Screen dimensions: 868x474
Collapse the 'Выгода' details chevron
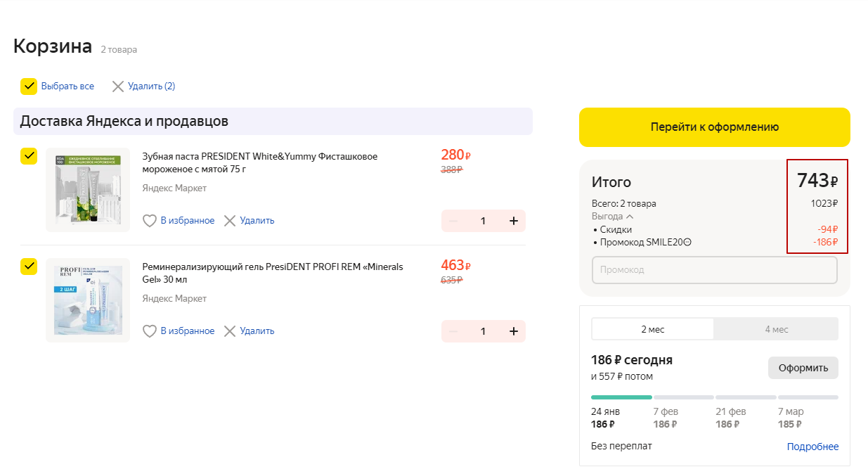tap(629, 217)
